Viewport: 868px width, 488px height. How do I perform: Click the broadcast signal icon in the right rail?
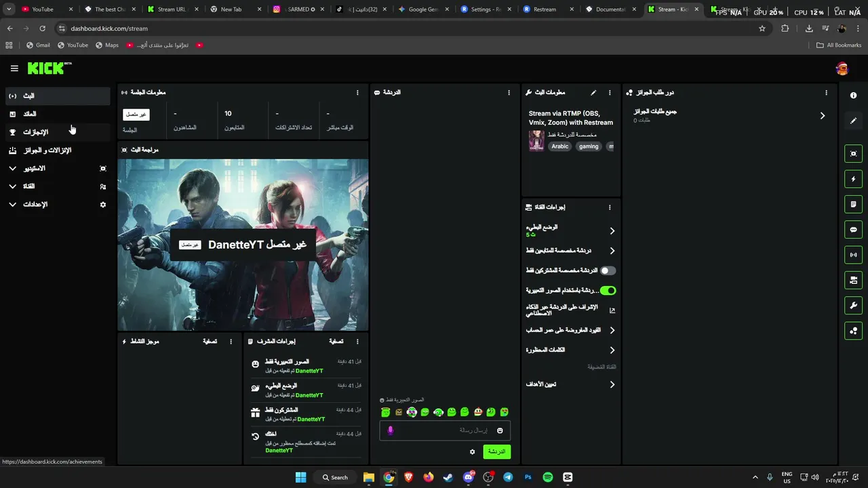pyautogui.click(x=853, y=255)
